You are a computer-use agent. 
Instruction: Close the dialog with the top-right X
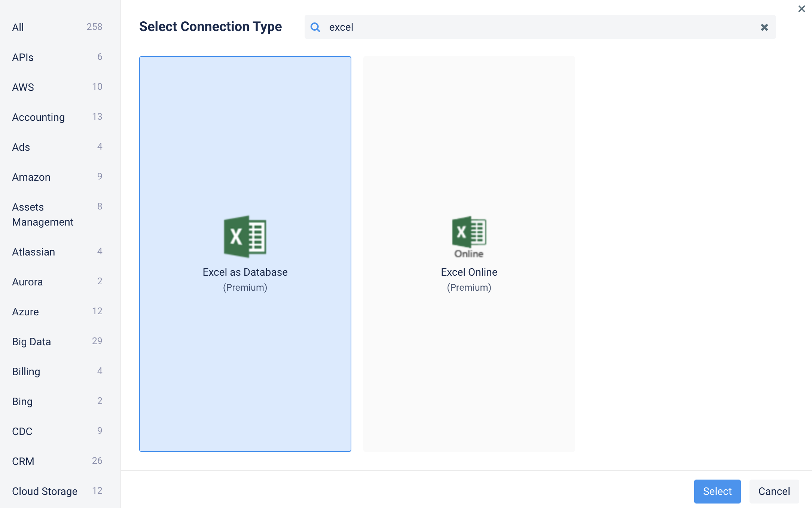pos(802,9)
